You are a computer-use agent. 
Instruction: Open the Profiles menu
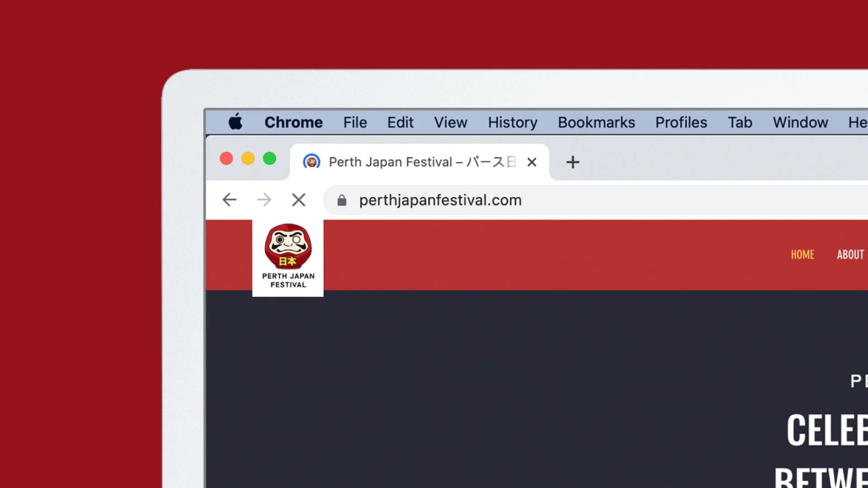681,122
